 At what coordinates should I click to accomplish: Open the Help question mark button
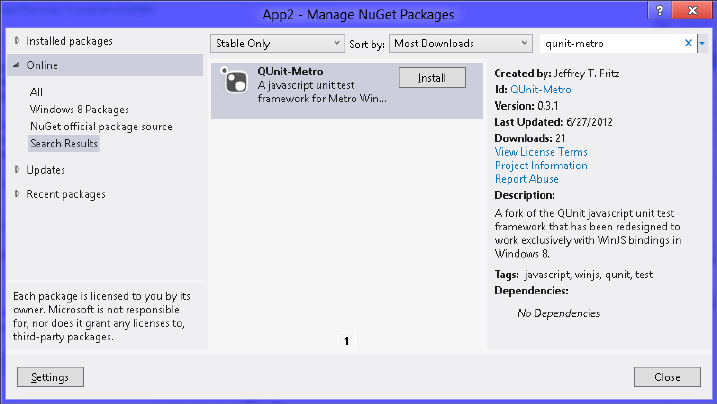659,11
